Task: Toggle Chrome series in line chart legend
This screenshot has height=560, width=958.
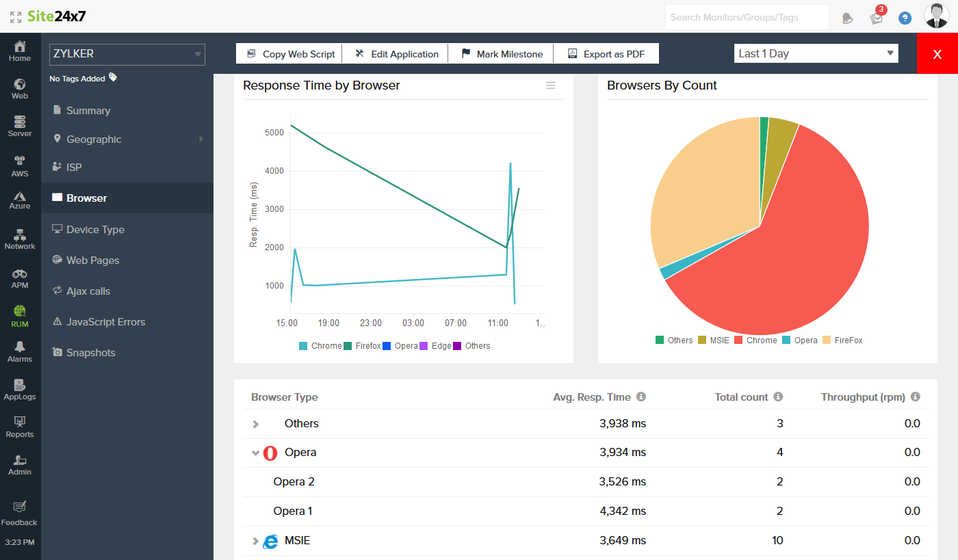Action: click(320, 346)
